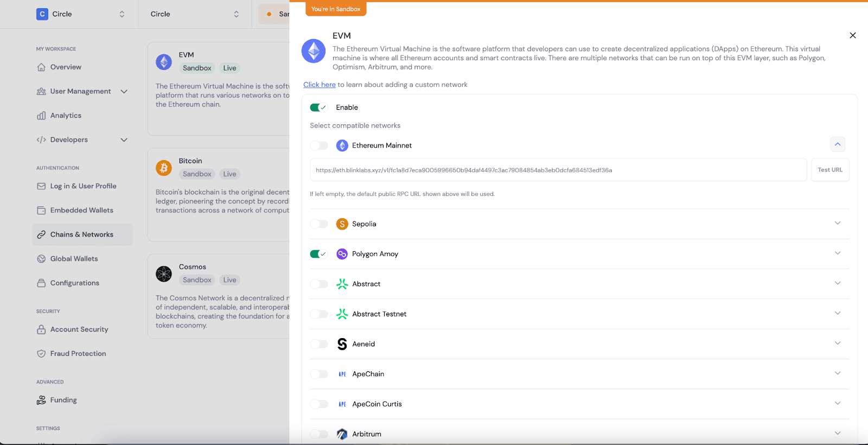Click the Arbitrum network icon
Viewport: 868px width, 445px height.
click(342, 434)
